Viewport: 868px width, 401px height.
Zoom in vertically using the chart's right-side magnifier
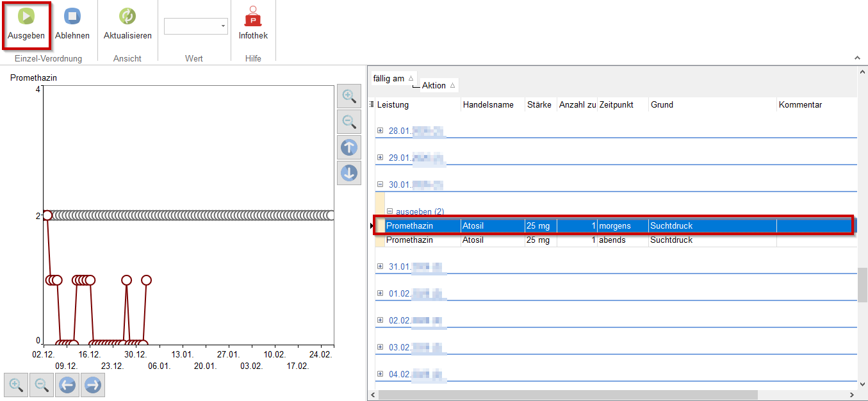click(349, 96)
